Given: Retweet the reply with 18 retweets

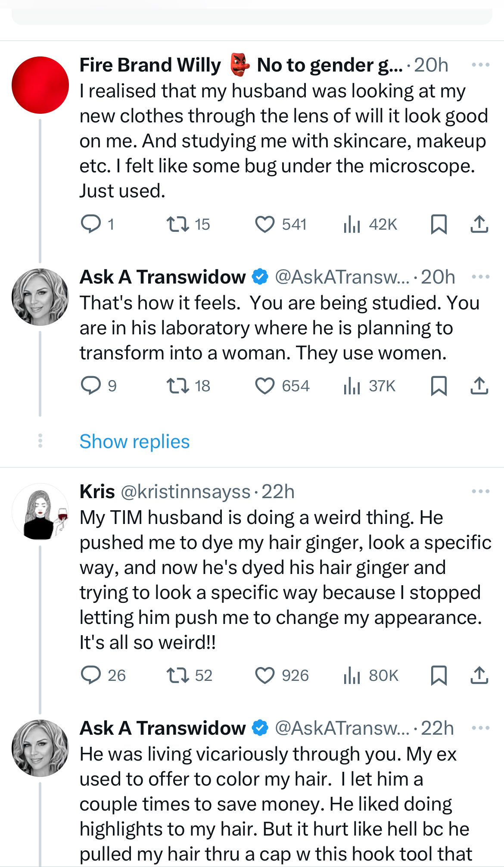Looking at the screenshot, I should point(177,386).
